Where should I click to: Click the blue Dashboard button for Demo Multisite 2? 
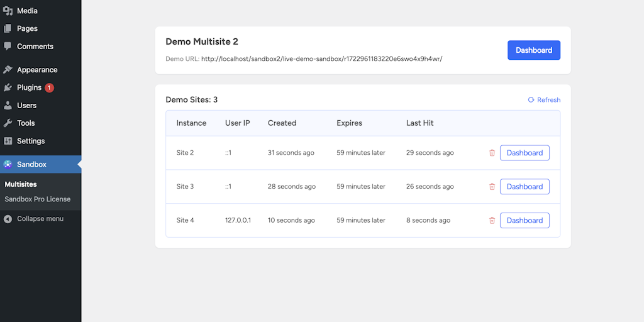coord(533,50)
